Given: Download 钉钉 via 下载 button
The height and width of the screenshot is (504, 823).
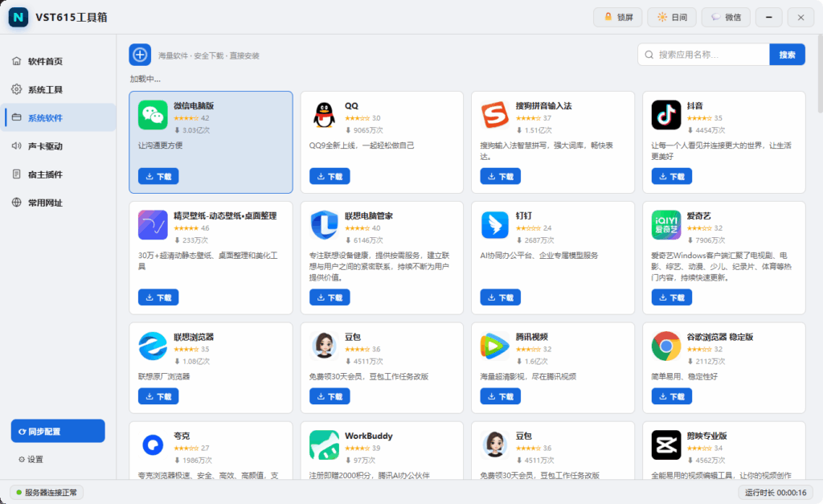Looking at the screenshot, I should (501, 297).
